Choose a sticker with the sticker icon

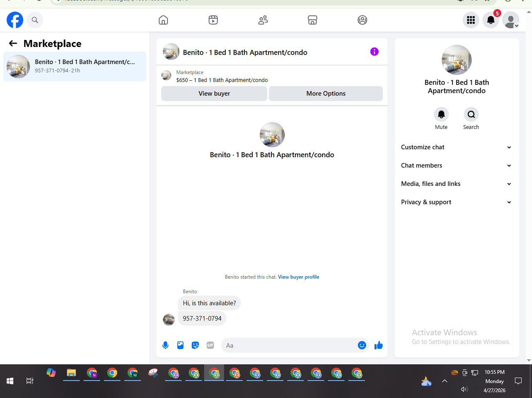(x=195, y=345)
